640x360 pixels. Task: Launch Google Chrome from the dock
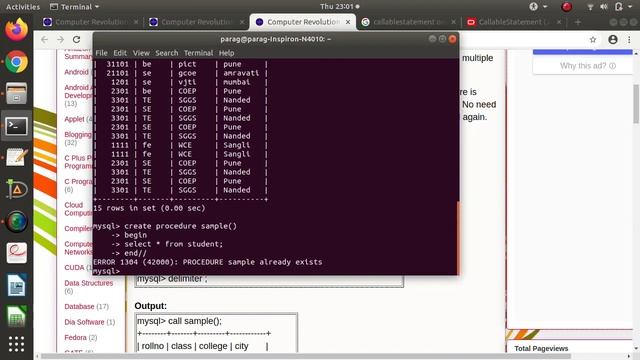click(16, 62)
